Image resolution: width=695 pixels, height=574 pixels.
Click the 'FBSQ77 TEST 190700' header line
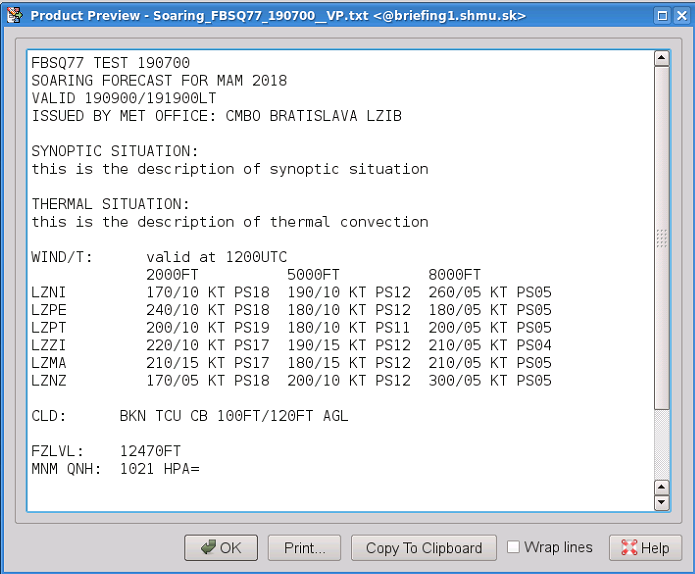(110, 63)
